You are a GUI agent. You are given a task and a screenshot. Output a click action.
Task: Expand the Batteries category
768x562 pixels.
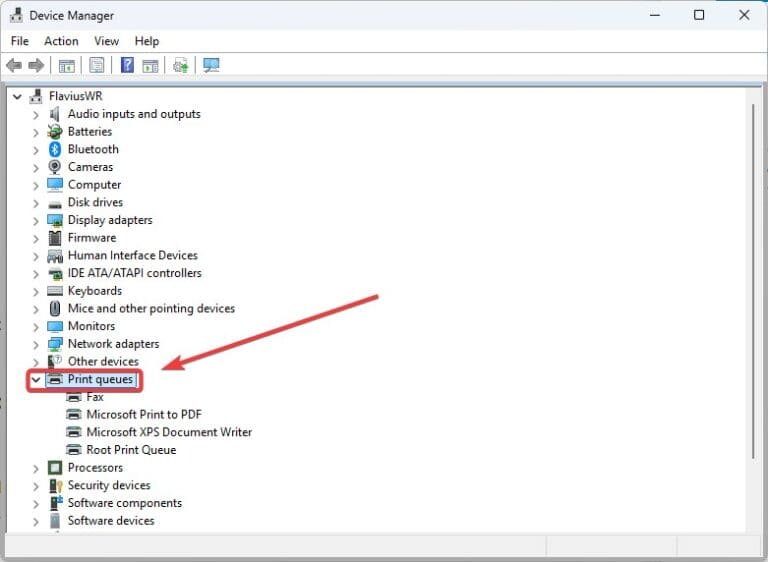[36, 132]
